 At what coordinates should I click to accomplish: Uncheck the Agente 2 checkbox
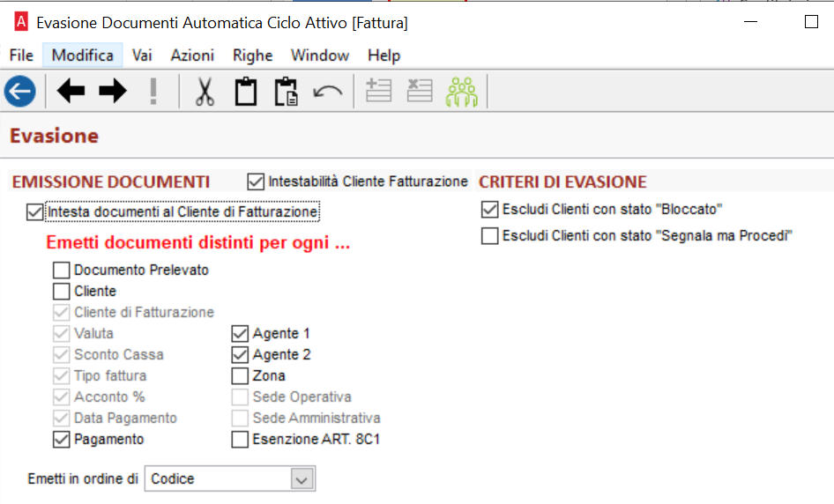(x=240, y=354)
